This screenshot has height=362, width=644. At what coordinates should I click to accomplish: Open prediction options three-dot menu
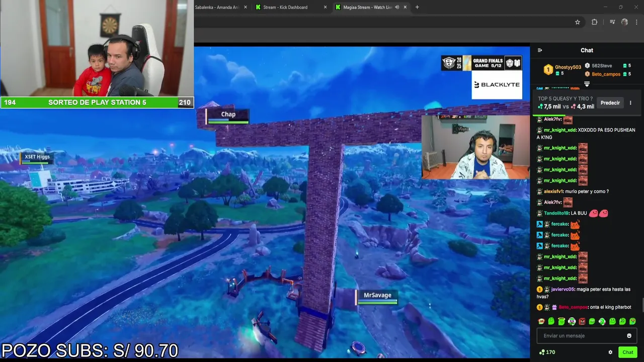click(630, 103)
